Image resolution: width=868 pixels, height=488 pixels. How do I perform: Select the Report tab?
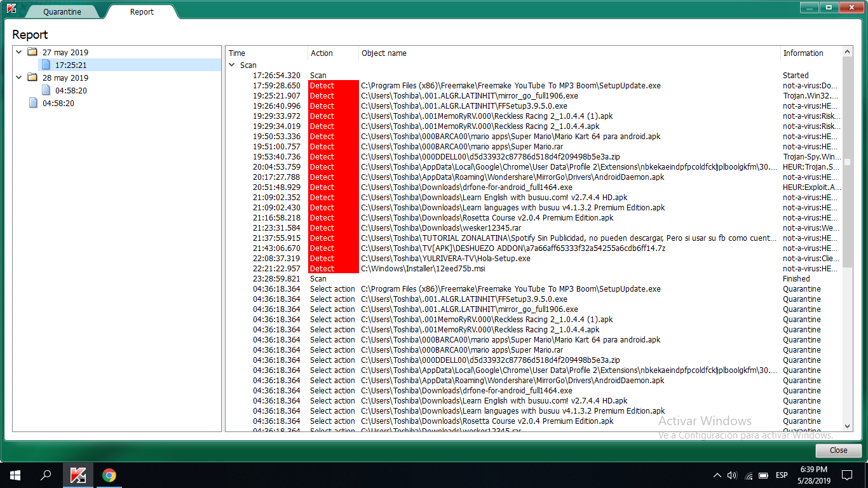click(142, 11)
